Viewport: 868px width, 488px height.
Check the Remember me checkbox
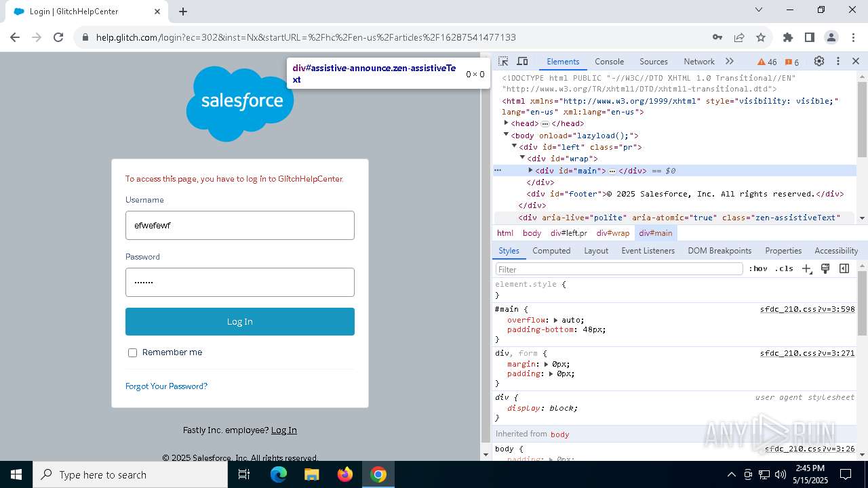(132, 352)
